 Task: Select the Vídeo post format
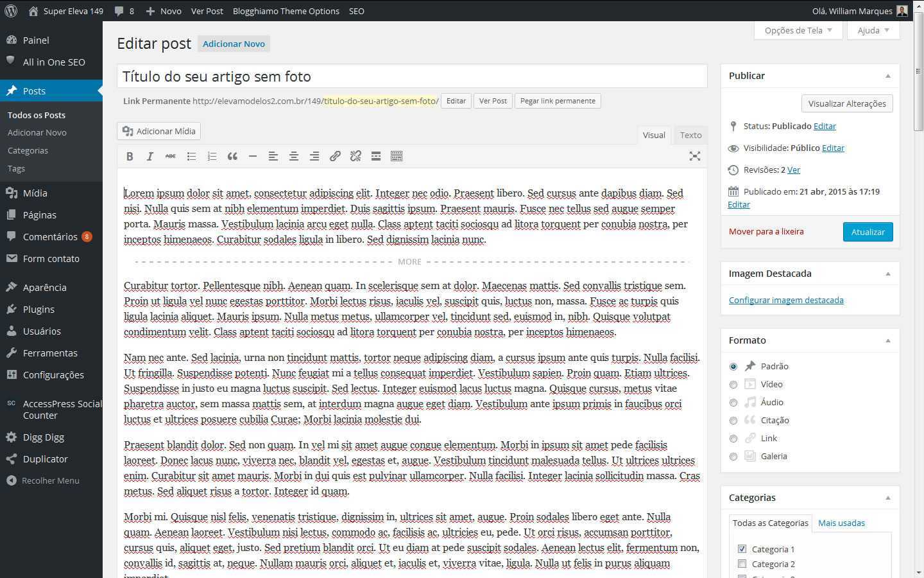click(733, 385)
